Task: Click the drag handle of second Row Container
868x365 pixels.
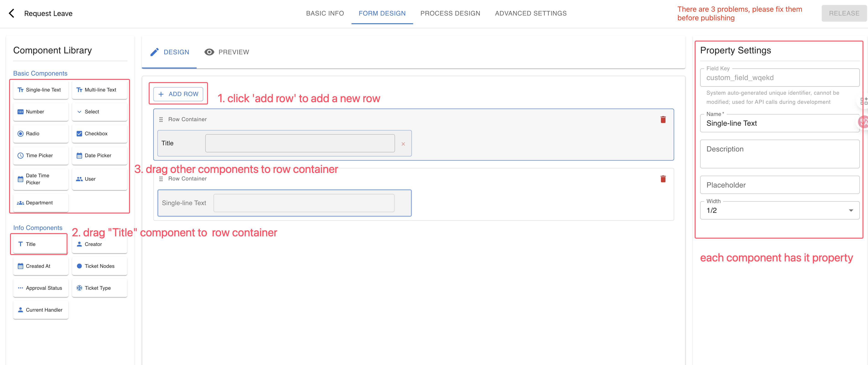Action: [x=161, y=179]
